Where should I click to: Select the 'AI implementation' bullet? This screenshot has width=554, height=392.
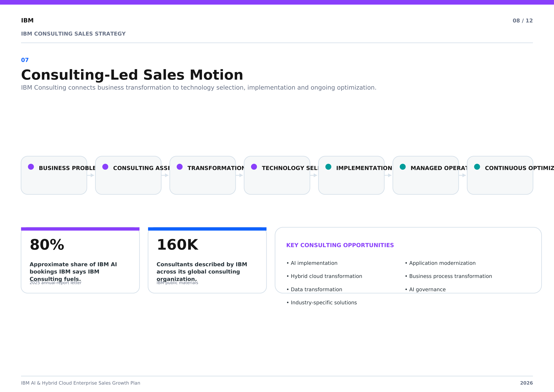[312, 263]
